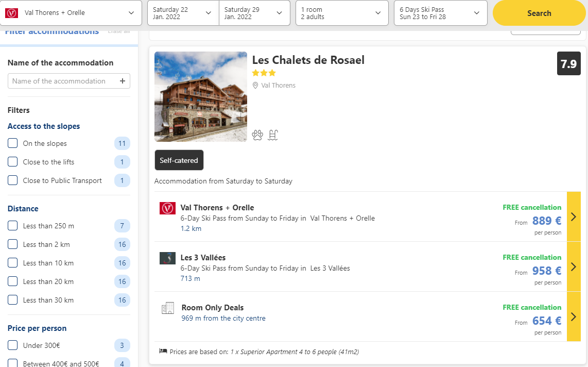
Task: Expand the 6 Days Ski Pass dropdown
Action: click(x=441, y=13)
